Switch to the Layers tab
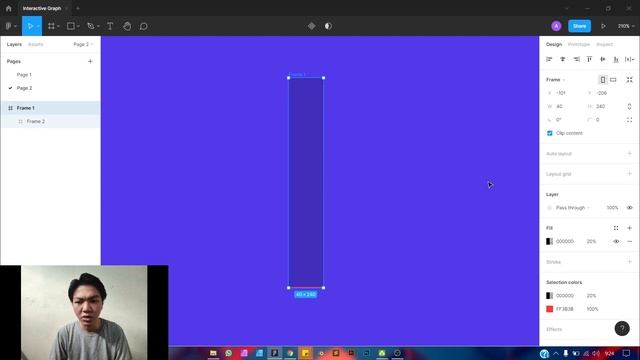This screenshot has width=640, height=360. (x=14, y=44)
